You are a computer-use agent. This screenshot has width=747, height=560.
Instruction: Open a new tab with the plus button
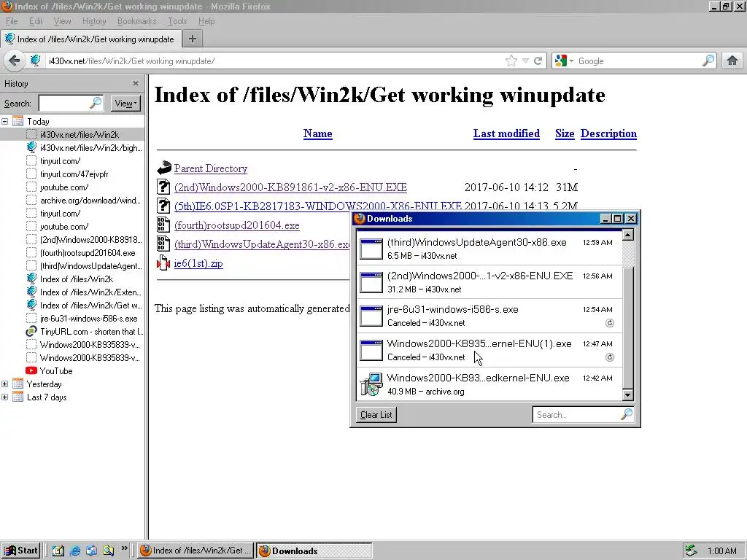click(x=193, y=39)
